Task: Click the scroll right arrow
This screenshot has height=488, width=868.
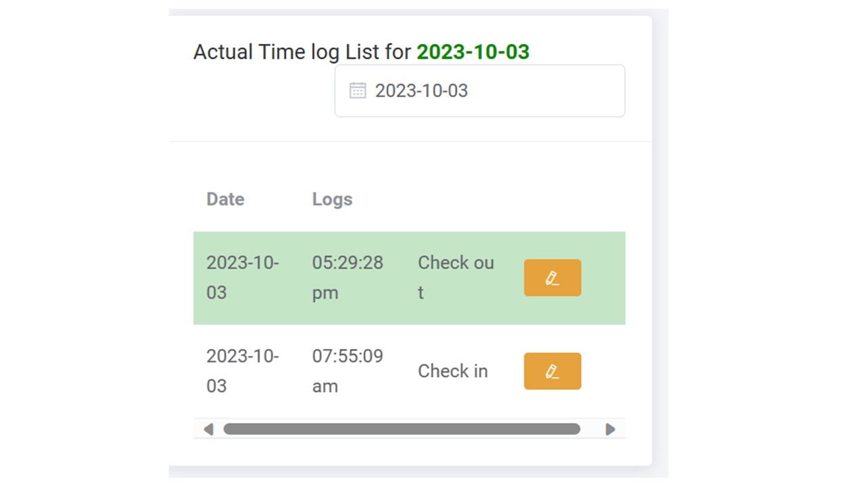Action: coord(610,429)
